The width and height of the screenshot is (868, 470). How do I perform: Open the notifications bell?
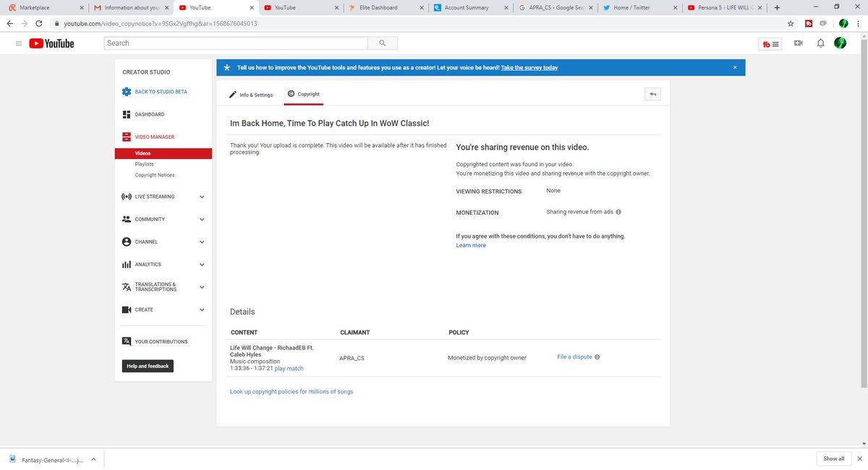[x=820, y=43]
